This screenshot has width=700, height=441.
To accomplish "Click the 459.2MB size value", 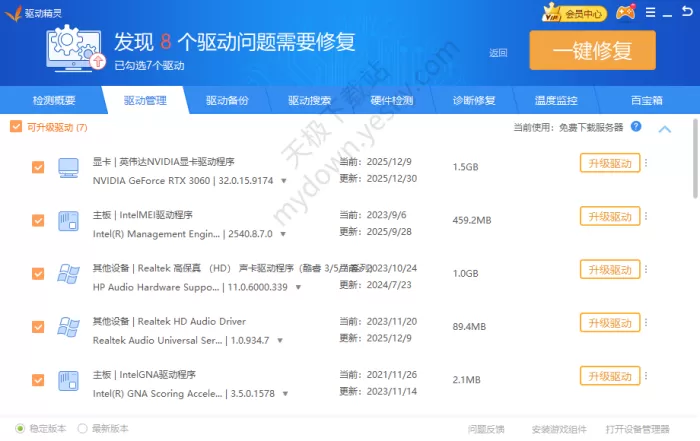I will click(472, 220).
